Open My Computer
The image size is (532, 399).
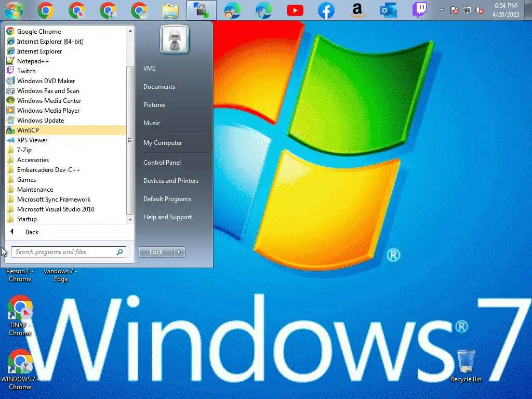coord(163,143)
